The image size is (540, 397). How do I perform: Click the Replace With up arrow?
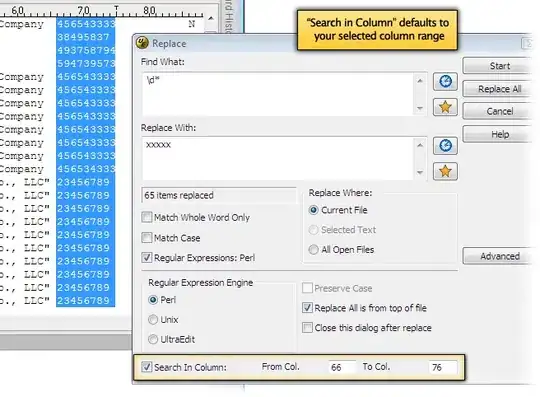[x=420, y=145]
